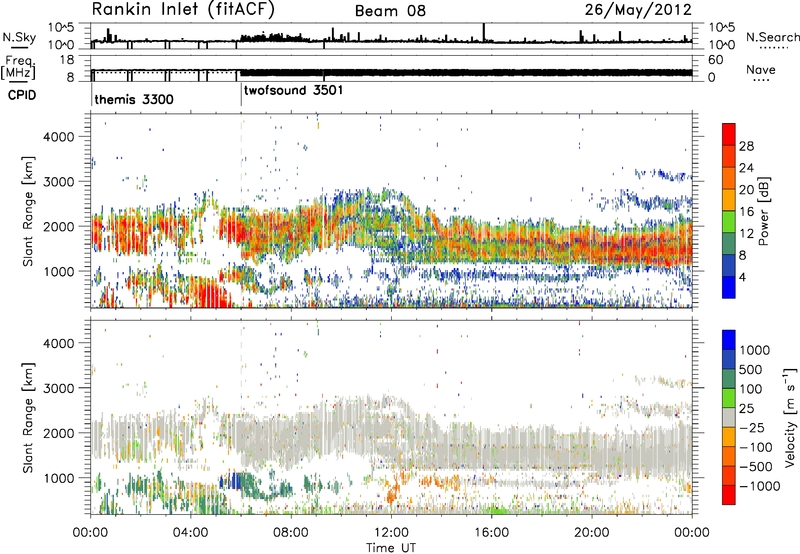Screen dimensions: 800x554
Task: Click the '60' tick on Nave axis
Action: 716,60
